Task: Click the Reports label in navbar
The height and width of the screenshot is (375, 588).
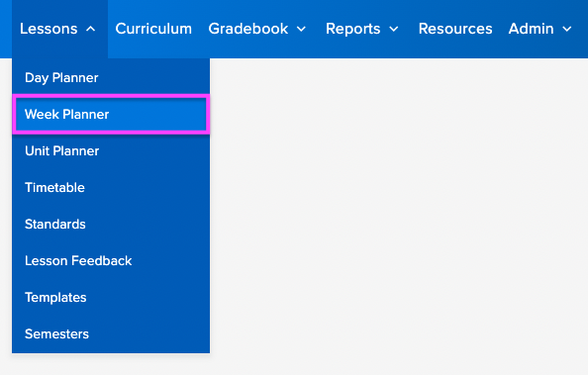Action: 352,29
